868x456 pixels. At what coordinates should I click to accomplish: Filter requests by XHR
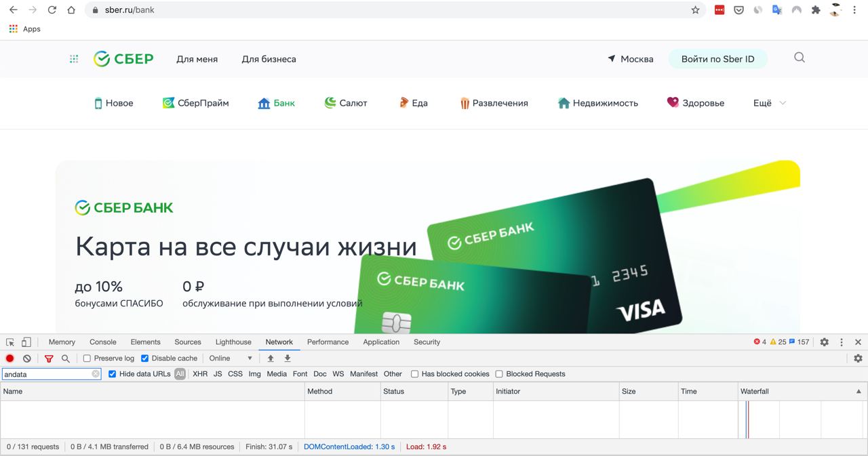200,374
